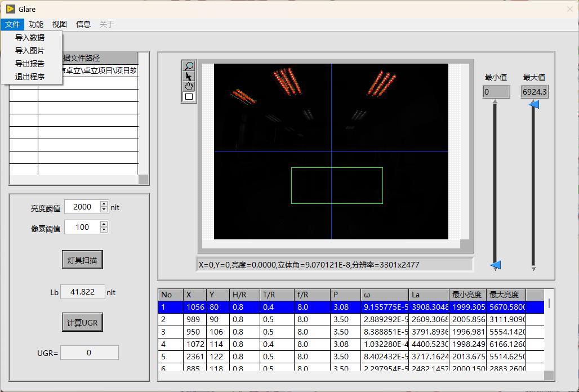Open the 功能 menu
This screenshot has height=392, width=579.
[x=36, y=24]
